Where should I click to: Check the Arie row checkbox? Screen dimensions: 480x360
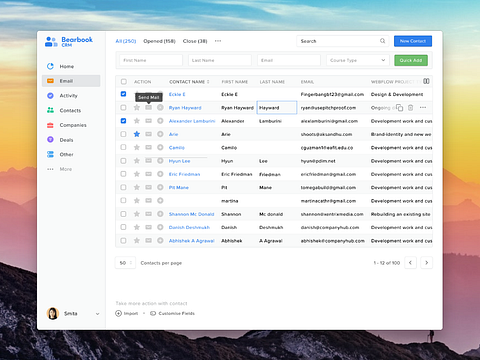pyautogui.click(x=123, y=134)
